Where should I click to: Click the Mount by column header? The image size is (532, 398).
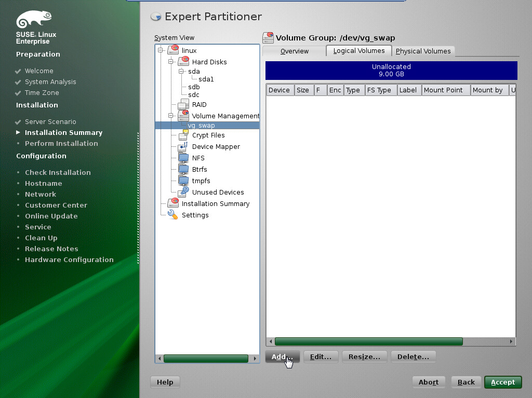point(489,90)
